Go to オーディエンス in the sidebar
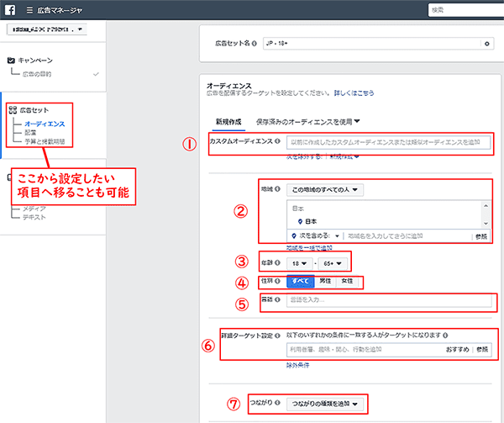The width and height of the screenshot is (504, 423). (45, 124)
